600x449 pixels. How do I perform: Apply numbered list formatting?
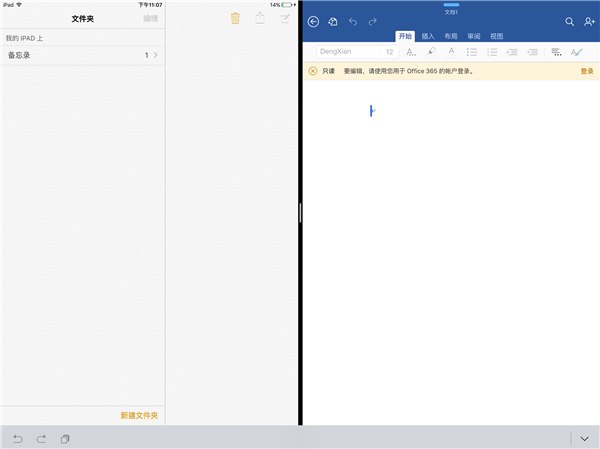pos(492,52)
